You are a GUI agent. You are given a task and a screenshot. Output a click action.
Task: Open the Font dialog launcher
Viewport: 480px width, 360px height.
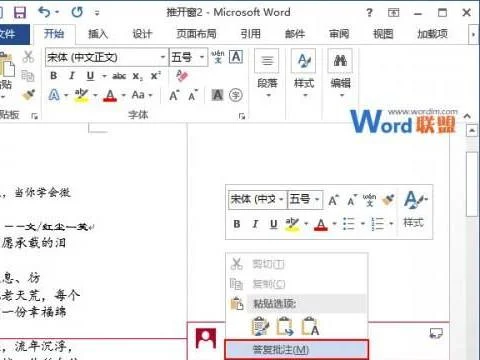[x=242, y=116]
